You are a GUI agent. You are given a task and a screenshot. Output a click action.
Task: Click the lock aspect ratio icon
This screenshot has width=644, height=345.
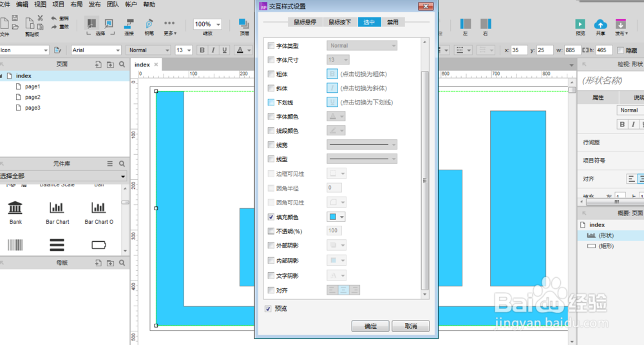pyautogui.click(x=585, y=50)
